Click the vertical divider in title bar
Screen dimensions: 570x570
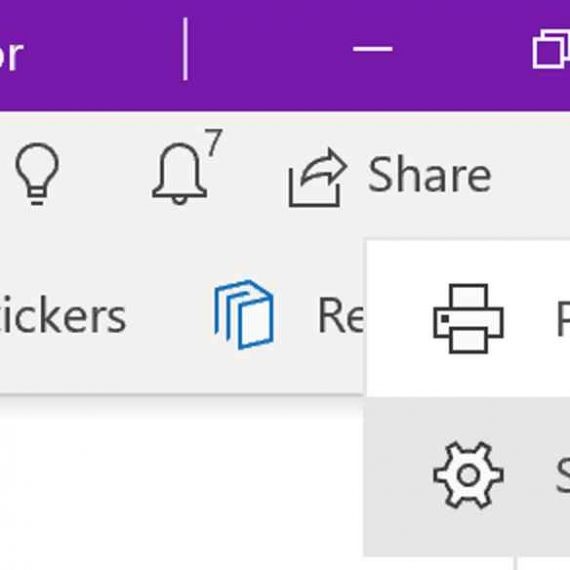[186, 49]
